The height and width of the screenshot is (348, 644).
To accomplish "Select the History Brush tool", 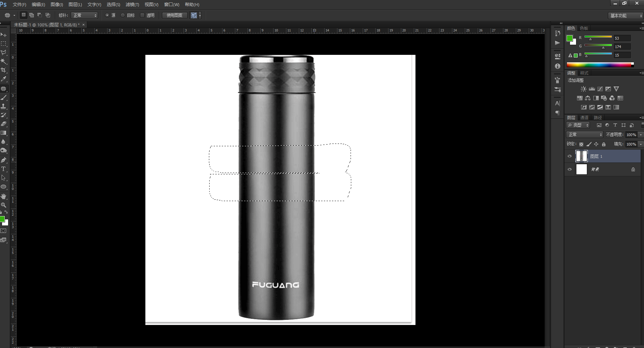I will pyautogui.click(x=4, y=115).
